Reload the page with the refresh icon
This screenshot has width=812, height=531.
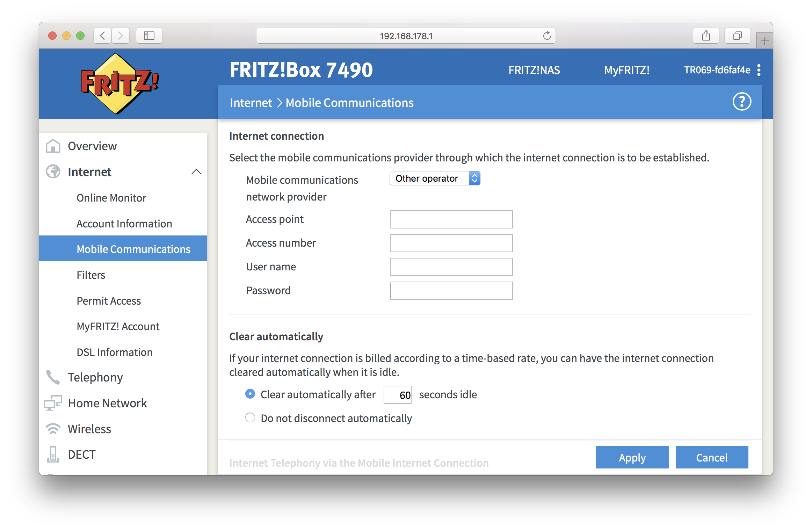(x=547, y=36)
